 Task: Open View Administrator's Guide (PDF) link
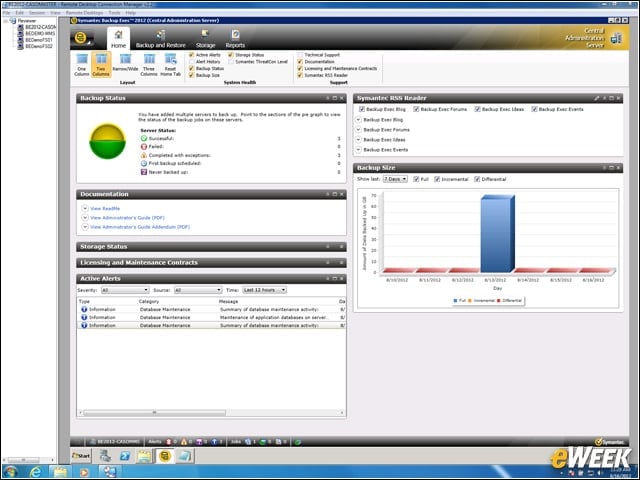tap(127, 218)
